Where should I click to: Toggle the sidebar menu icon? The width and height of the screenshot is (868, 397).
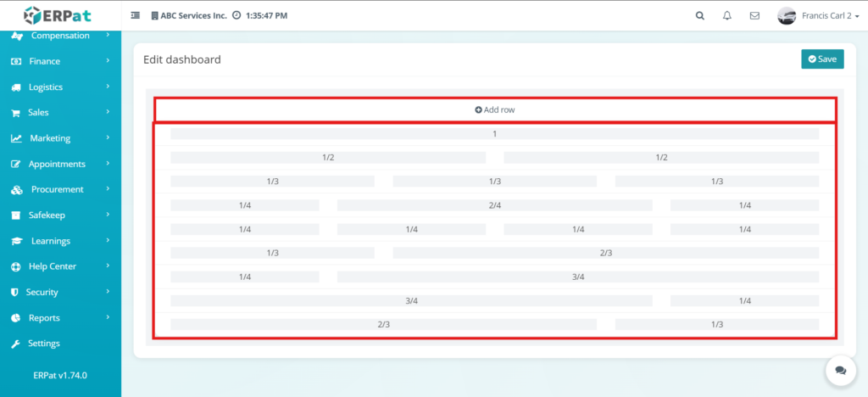[x=135, y=15]
